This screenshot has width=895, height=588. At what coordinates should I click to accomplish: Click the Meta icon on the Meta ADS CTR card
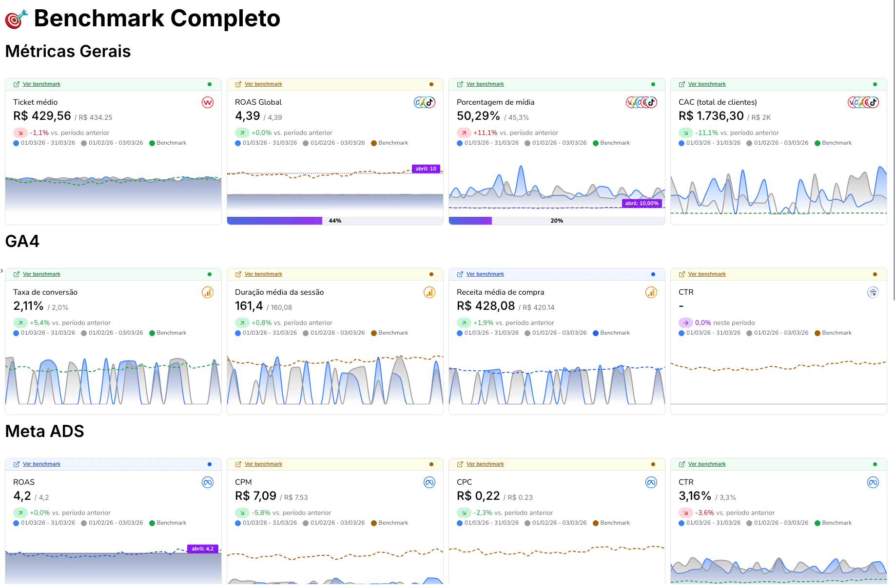873,482
